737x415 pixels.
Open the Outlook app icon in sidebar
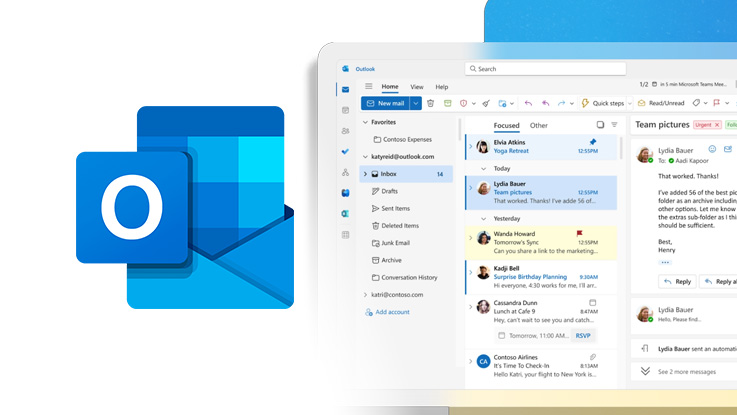(345, 213)
